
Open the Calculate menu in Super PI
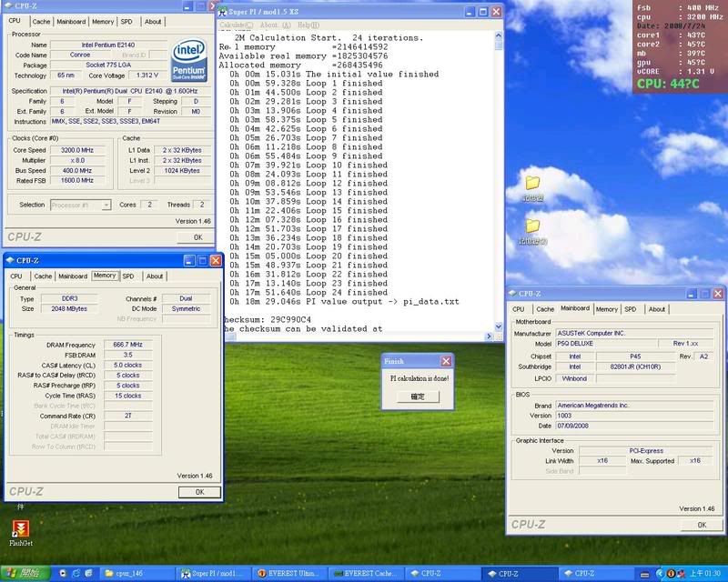coord(237,25)
